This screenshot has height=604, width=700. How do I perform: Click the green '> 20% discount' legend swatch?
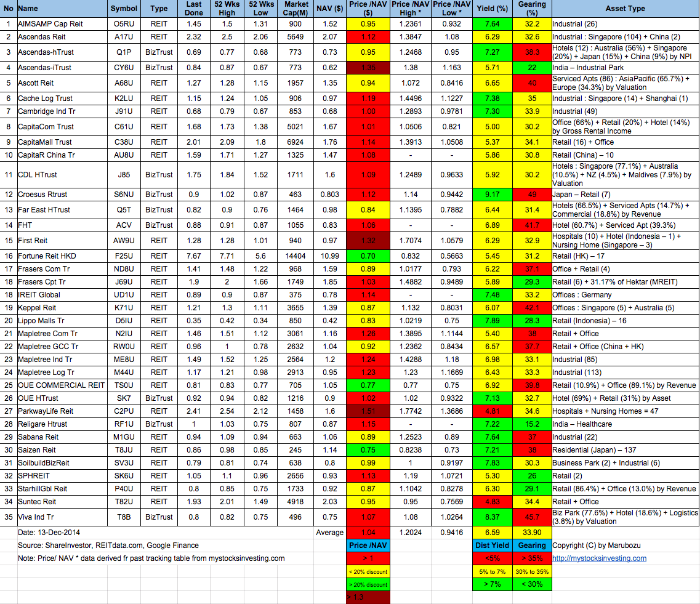[x=368, y=584]
